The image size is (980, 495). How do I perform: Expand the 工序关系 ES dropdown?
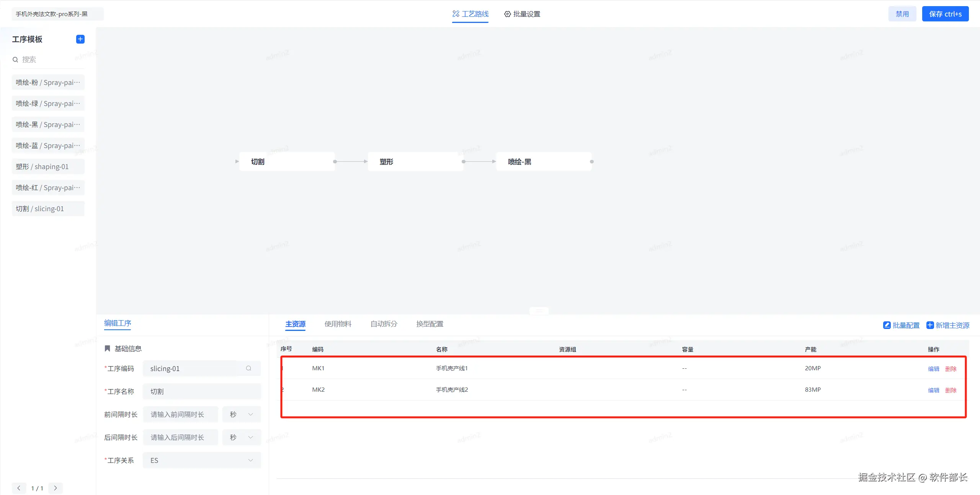coord(202,460)
